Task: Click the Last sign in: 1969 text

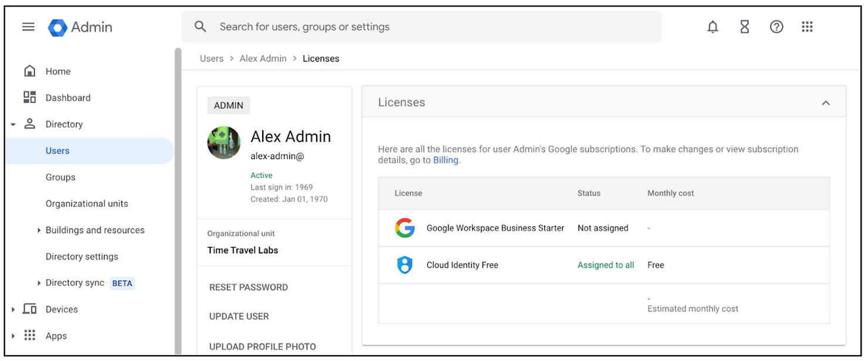Action: coord(282,188)
